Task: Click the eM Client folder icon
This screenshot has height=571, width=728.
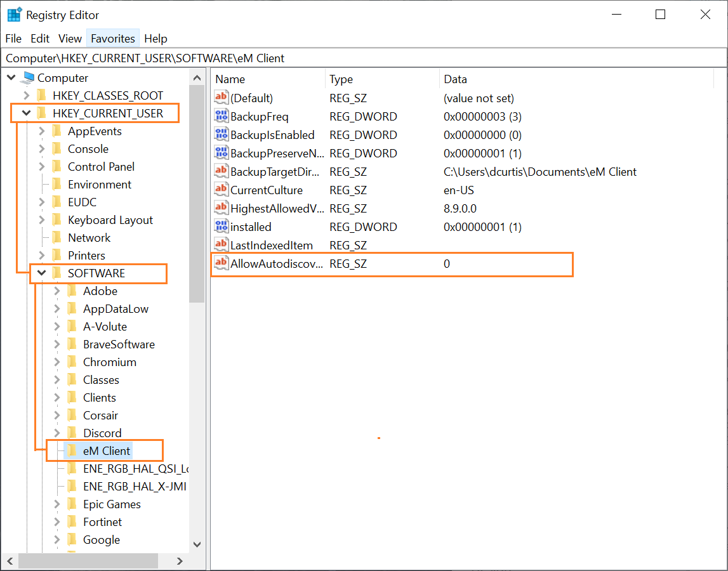Action: click(72, 450)
